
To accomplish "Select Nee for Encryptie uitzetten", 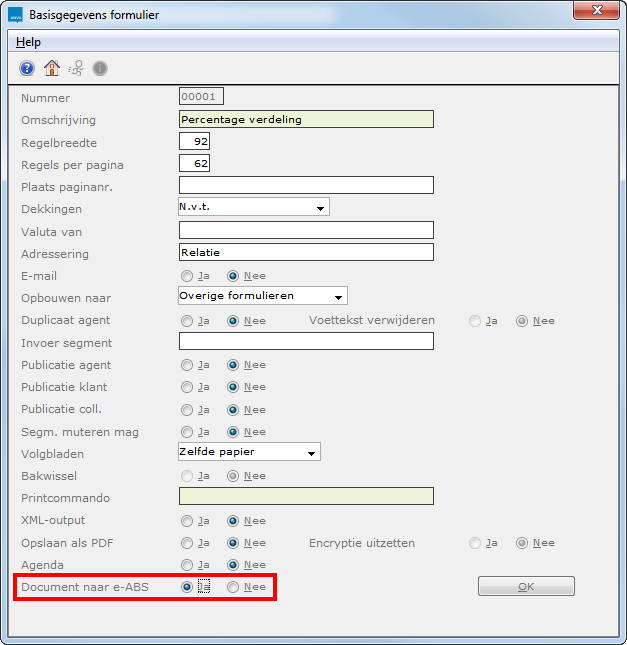I will coord(522,543).
